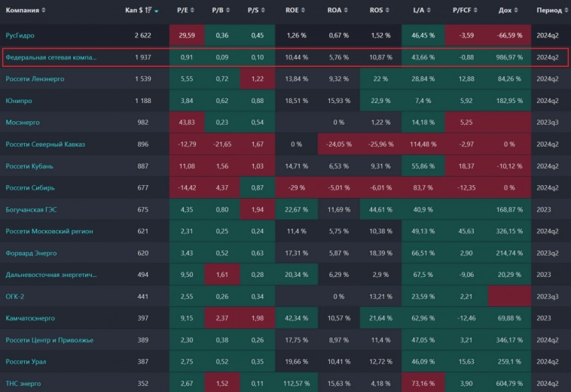This screenshot has width=571, height=392.
Task: Open the РусГидро company link
Action: click(20, 35)
